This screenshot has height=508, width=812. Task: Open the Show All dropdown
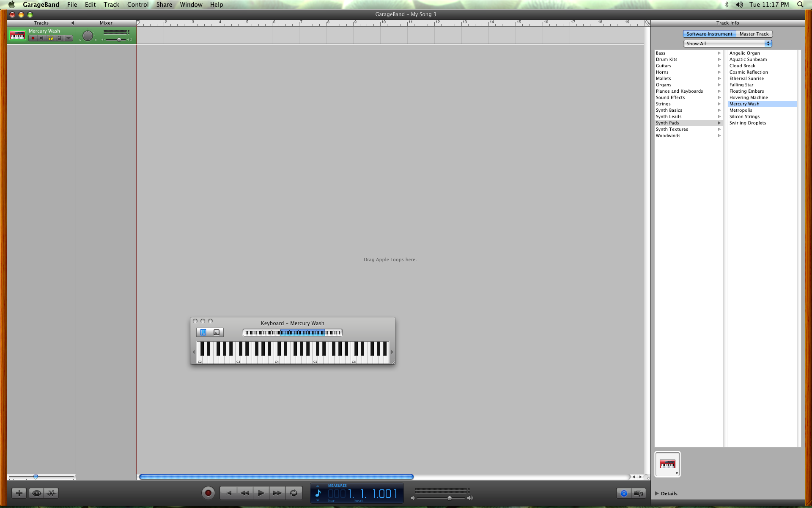(x=727, y=44)
